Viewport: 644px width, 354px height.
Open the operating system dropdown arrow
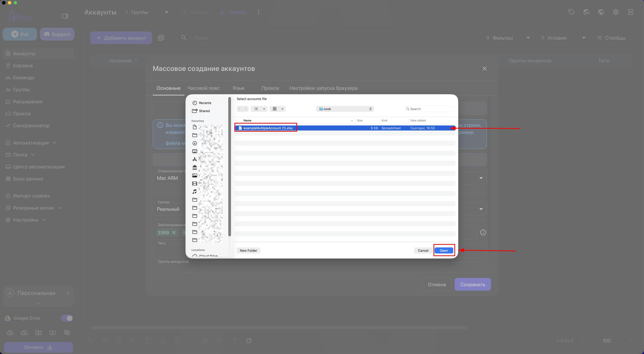[481, 178]
